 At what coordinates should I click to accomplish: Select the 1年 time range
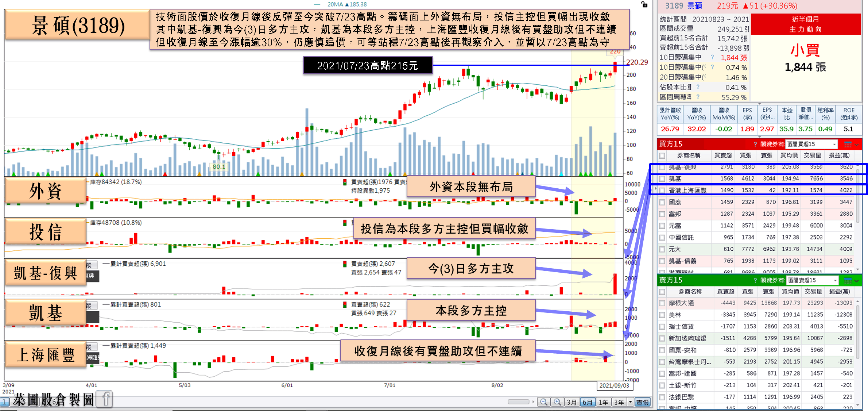604,402
